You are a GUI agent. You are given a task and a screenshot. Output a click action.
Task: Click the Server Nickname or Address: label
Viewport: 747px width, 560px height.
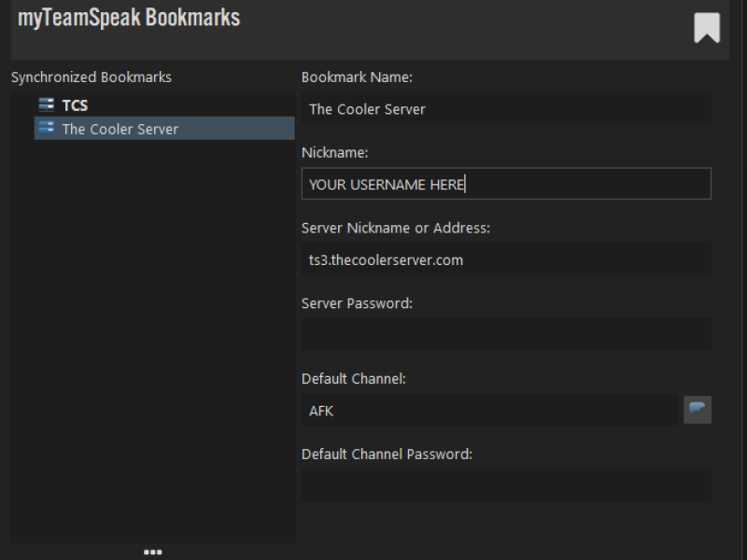pyautogui.click(x=396, y=228)
